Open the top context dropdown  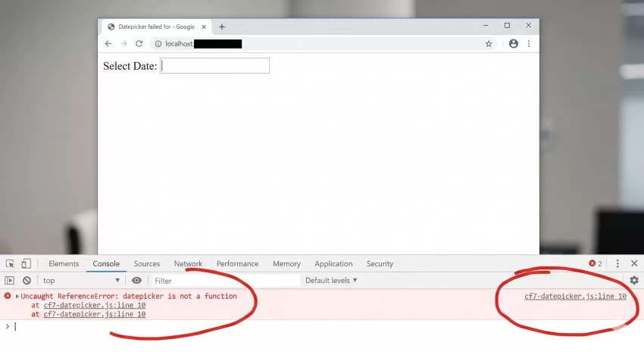coord(81,281)
